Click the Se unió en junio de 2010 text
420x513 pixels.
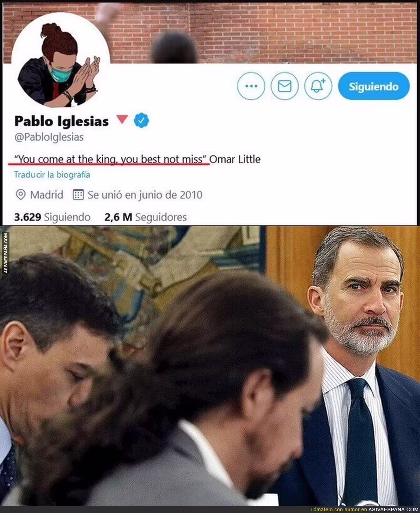[145, 195]
